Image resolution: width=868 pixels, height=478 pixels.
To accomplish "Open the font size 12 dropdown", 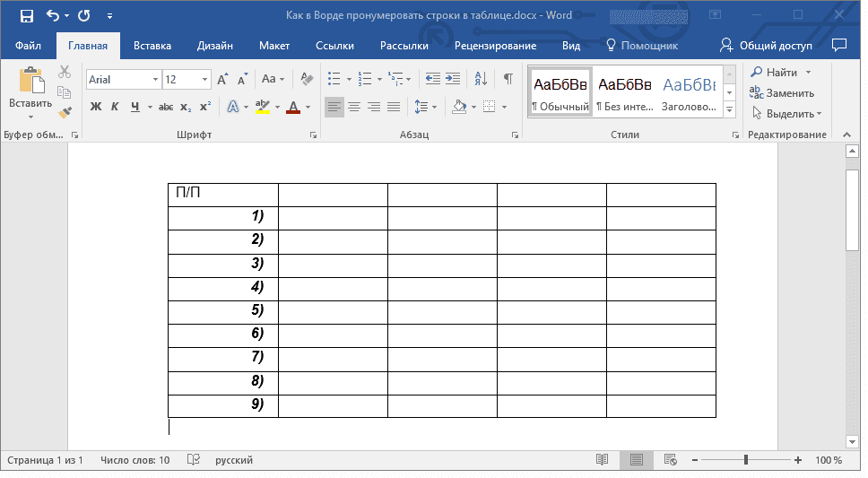I will [x=205, y=80].
